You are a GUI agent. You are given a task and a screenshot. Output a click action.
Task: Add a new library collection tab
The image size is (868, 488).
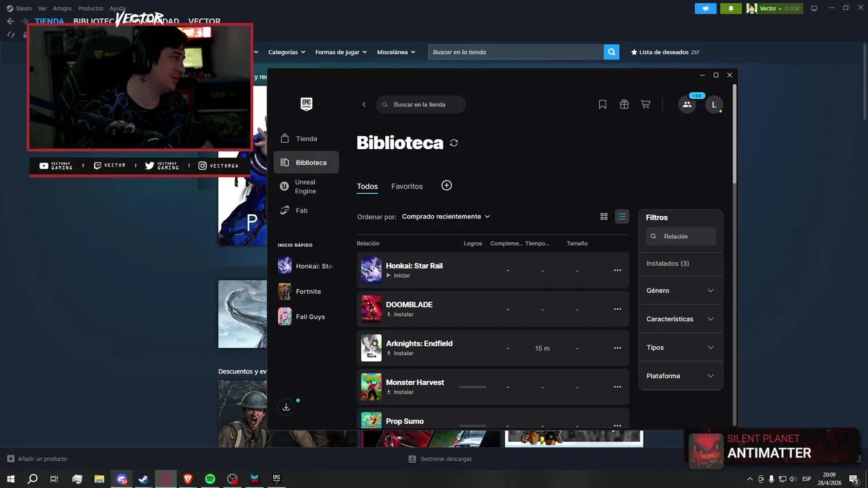pyautogui.click(x=446, y=185)
